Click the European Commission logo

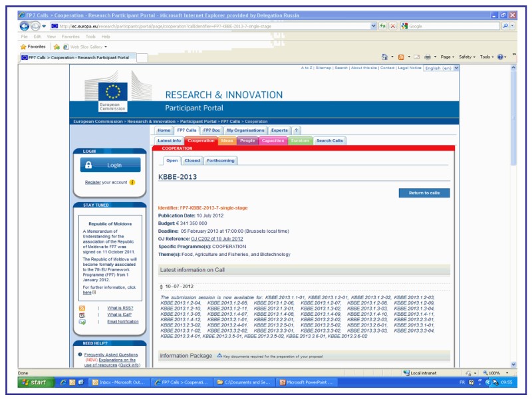(113, 92)
